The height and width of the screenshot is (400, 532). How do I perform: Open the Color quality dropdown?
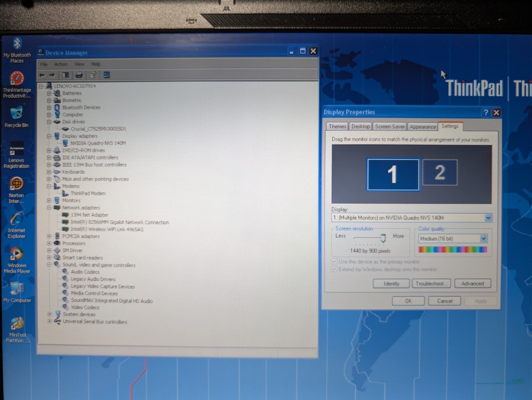[483, 239]
